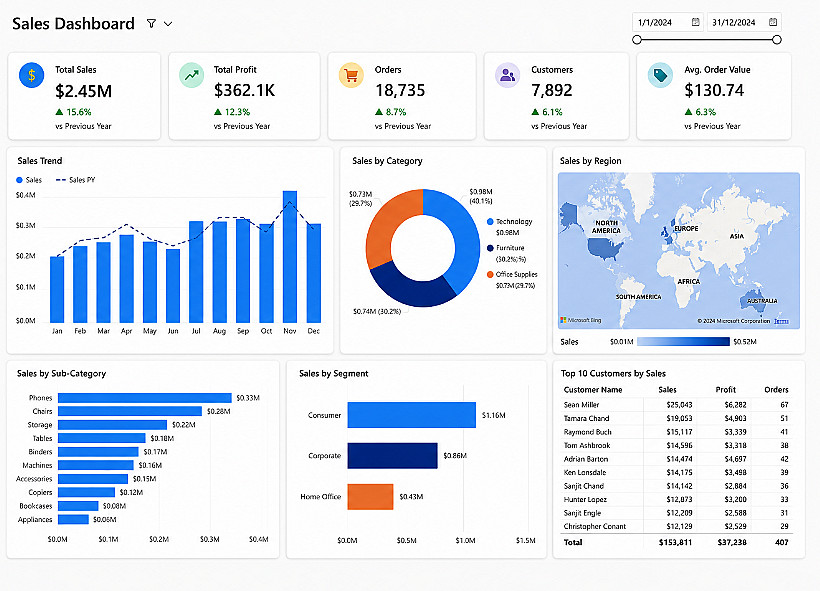Toggle the Office Supplies legend entry
820x591 pixels.
512,275
